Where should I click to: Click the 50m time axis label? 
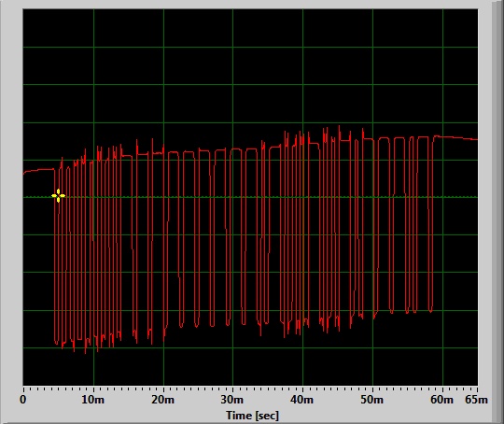point(371,400)
